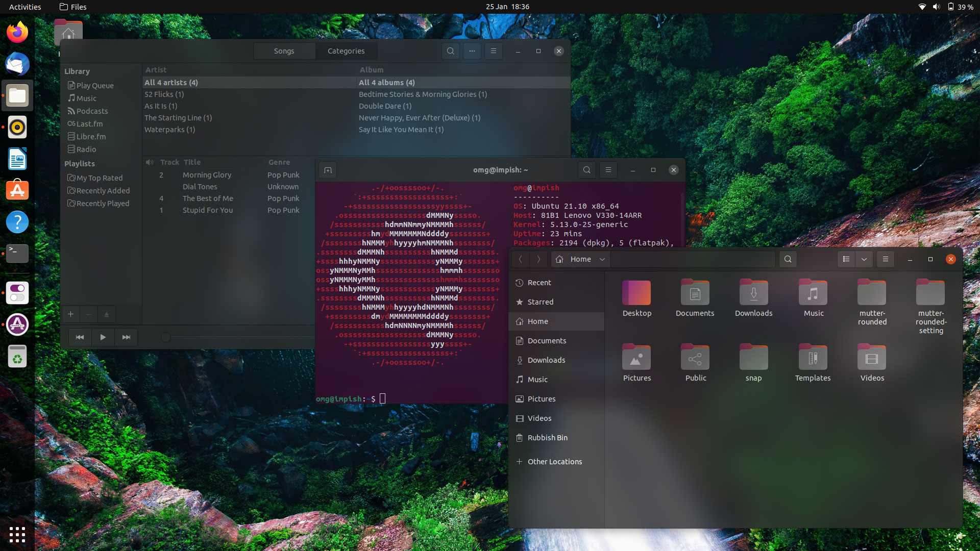Viewport: 980px width, 551px height.
Task: Open Activities overview
Action: [x=25, y=7]
